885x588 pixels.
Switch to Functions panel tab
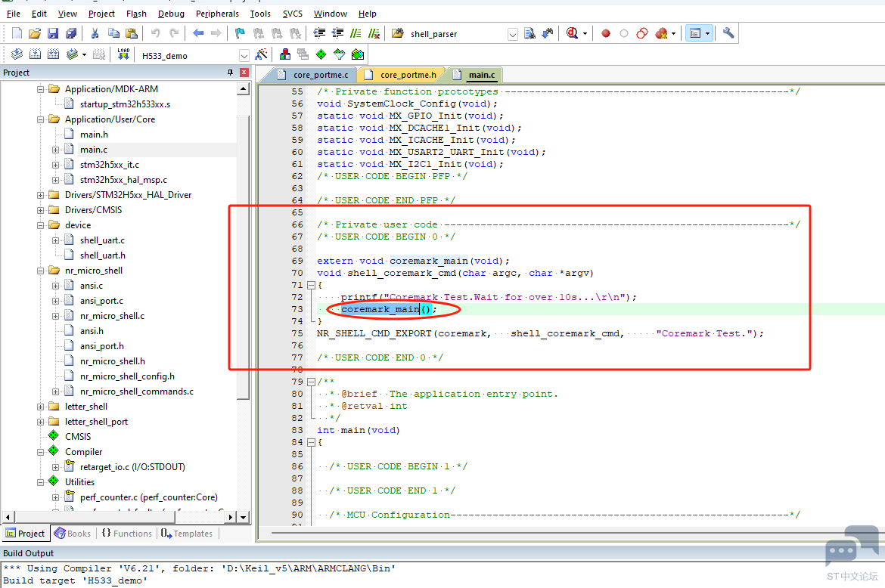click(x=127, y=534)
